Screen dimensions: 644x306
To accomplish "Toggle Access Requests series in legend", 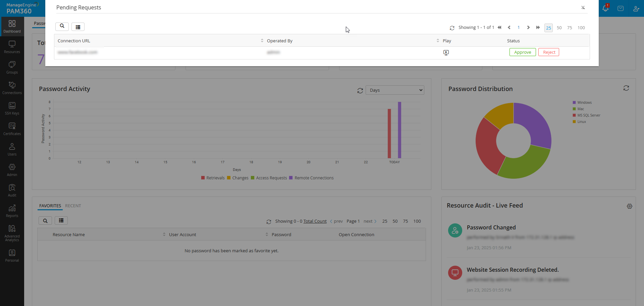I will 269,178.
